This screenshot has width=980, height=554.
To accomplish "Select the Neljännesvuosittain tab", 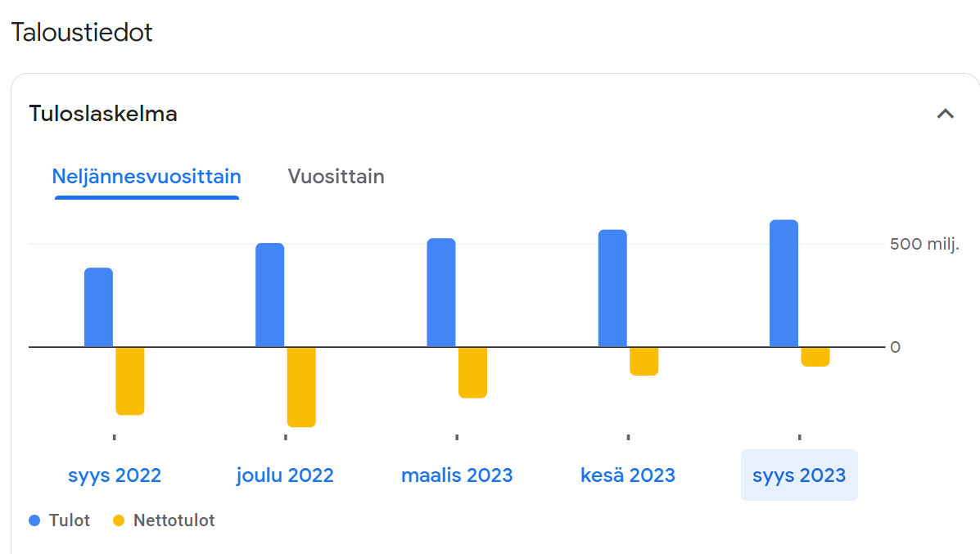I will [x=147, y=177].
